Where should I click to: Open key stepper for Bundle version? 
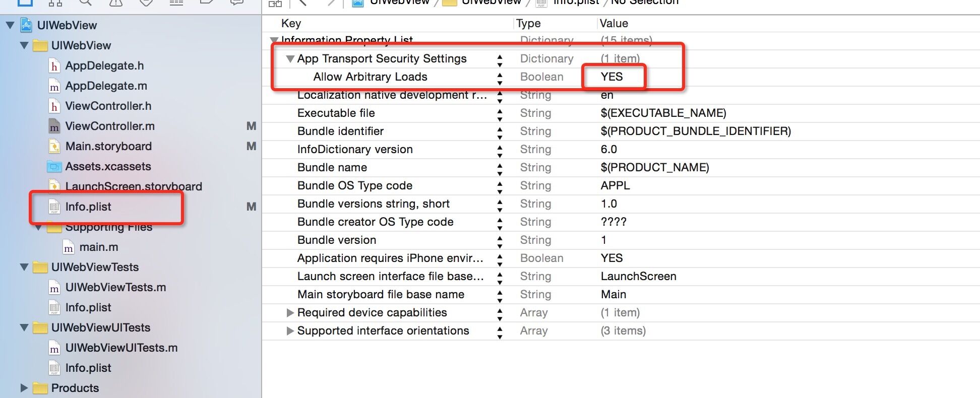500,242
